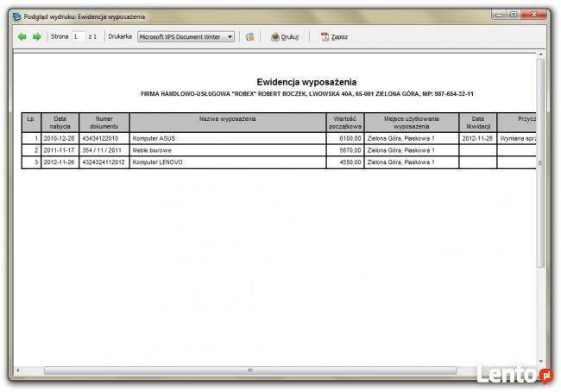Screen dimensions: 561x392
Task: Click the horizontal scrollbar thumb at bottom
Action: click(250, 370)
